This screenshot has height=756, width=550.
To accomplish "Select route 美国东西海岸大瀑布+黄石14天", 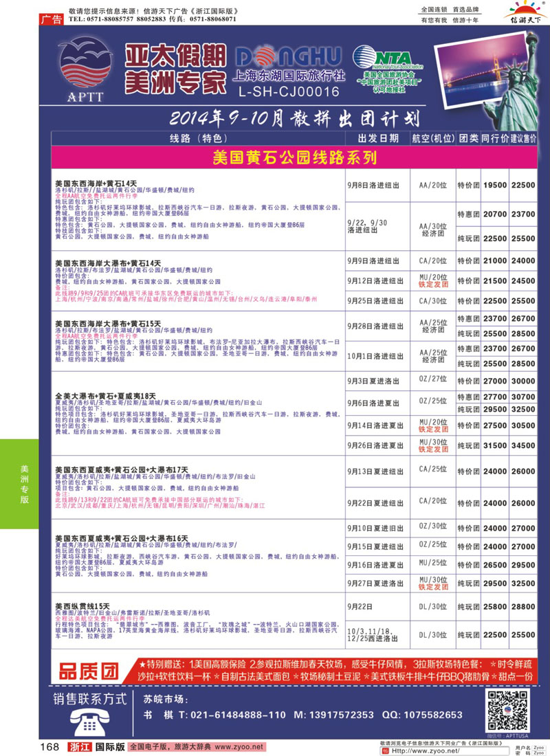I will (108, 263).
